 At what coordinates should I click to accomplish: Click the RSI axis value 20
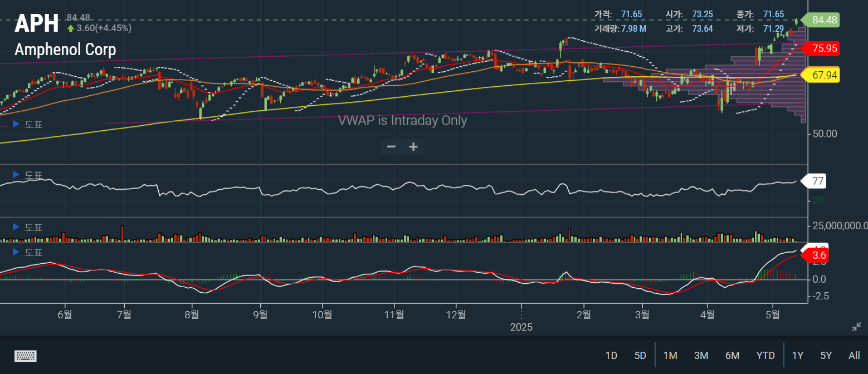click(x=818, y=201)
